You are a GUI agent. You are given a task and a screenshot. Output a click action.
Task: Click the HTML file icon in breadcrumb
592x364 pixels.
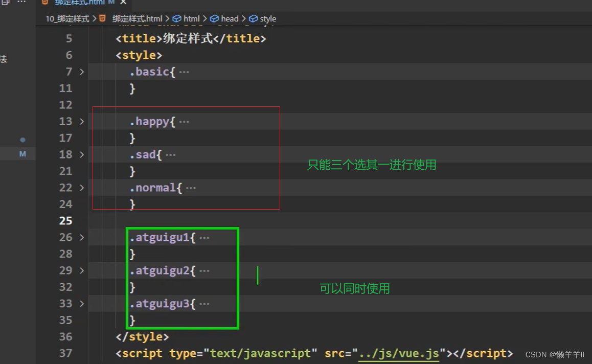[102, 18]
